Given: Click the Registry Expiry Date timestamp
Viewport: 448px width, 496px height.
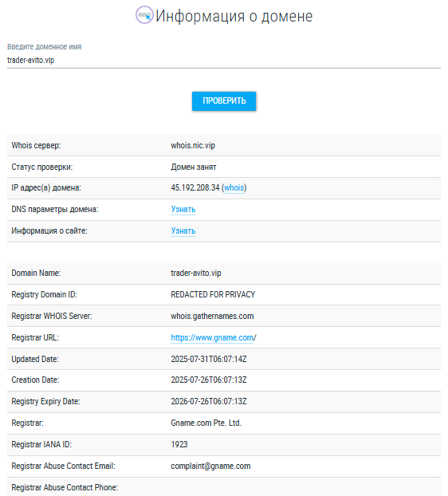Looking at the screenshot, I should [209, 401].
